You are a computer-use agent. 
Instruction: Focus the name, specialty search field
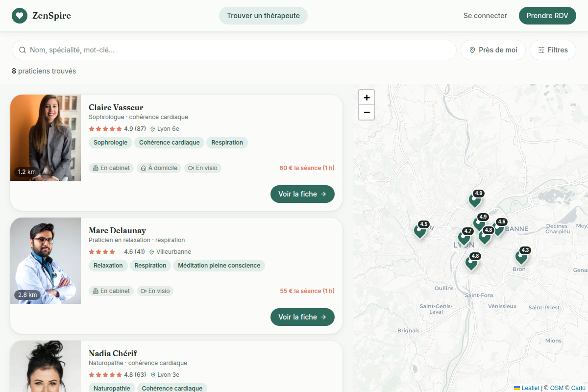click(234, 50)
